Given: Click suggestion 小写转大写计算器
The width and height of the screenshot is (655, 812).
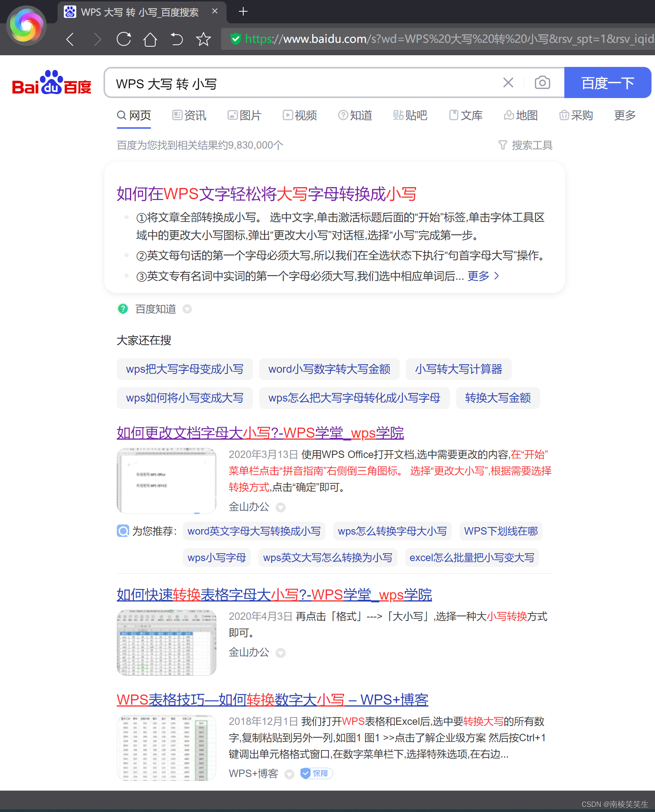Looking at the screenshot, I should (x=458, y=369).
